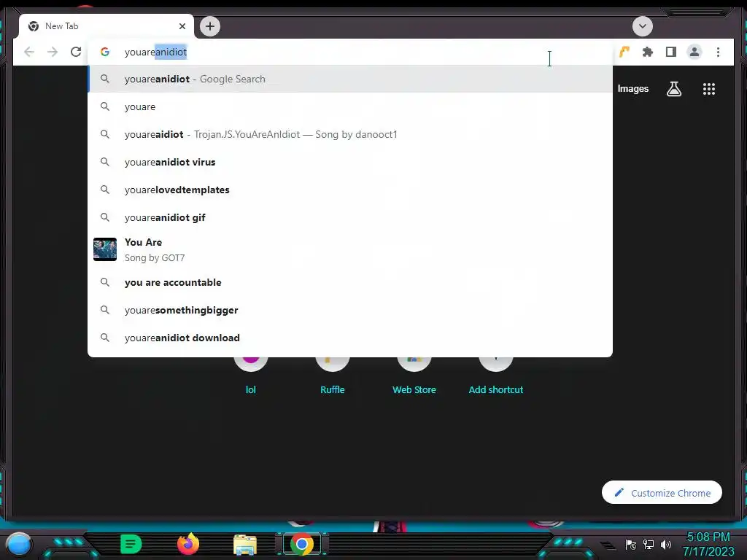
Task: Open the orange extension icon in toolbar
Action: coord(624,52)
